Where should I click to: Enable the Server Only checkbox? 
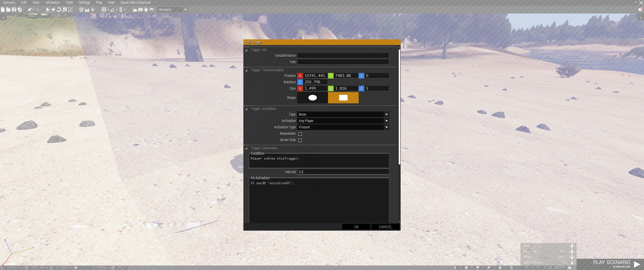[300, 140]
